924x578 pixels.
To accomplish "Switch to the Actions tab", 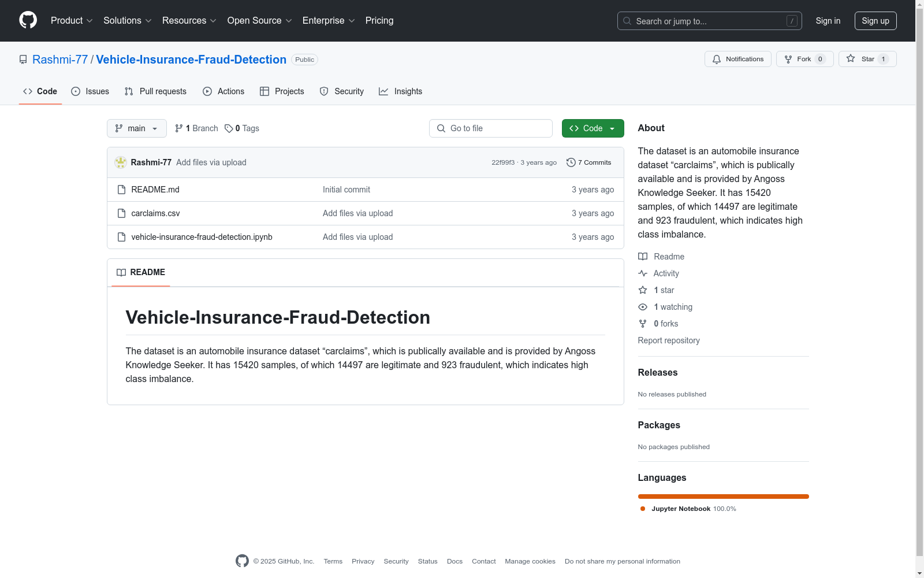I will tap(223, 91).
